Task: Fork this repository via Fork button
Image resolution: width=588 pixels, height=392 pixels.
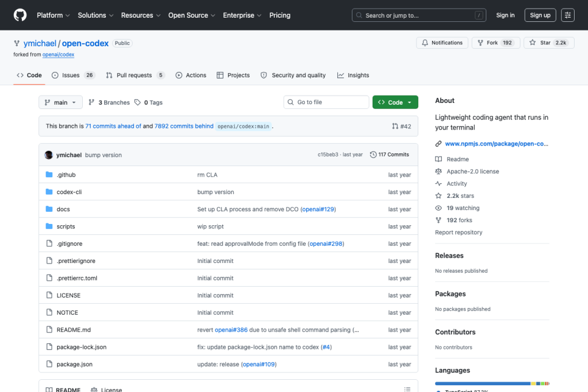Action: [495, 43]
